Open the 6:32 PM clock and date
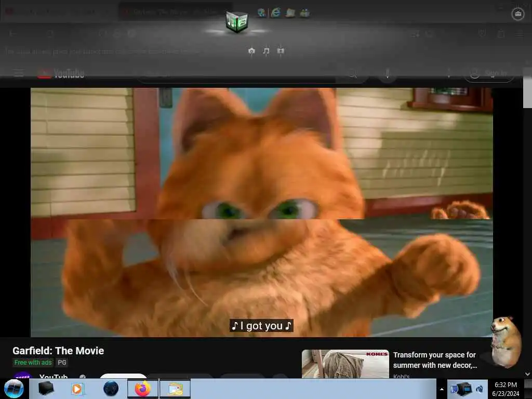 coord(506,389)
